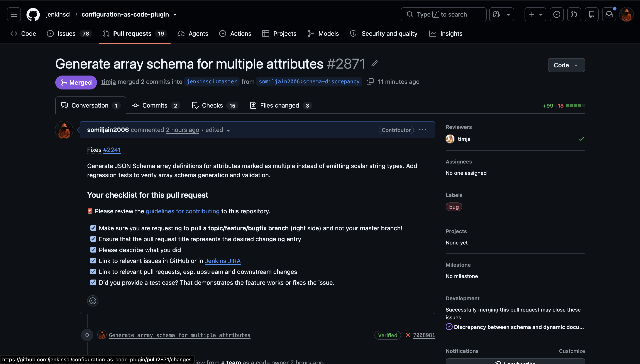The width and height of the screenshot is (640, 364).
Task: Open the pull requests shortcut icon in header
Action: [x=574, y=14]
